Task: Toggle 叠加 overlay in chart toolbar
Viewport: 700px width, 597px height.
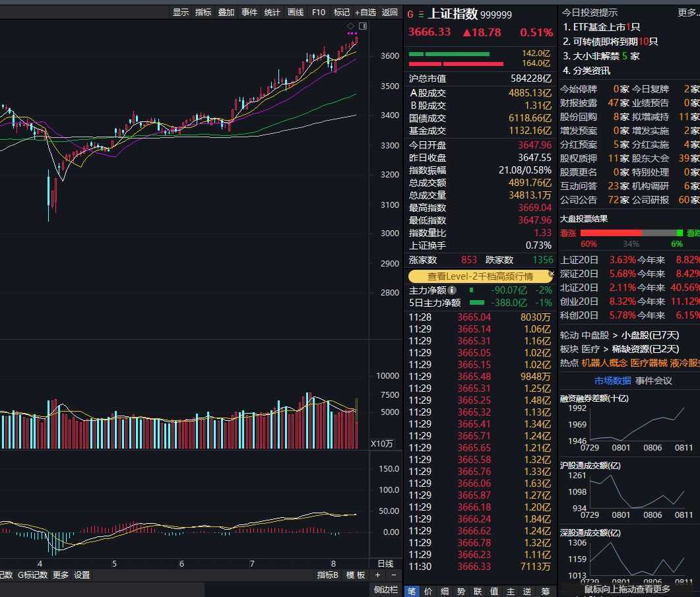Action: click(226, 12)
